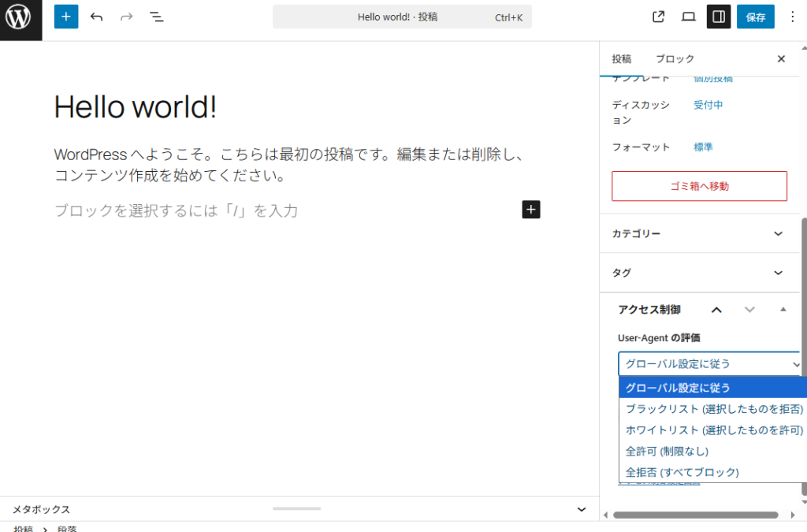Add block with inline plus icon
The height and width of the screenshot is (532, 807).
pos(531,210)
